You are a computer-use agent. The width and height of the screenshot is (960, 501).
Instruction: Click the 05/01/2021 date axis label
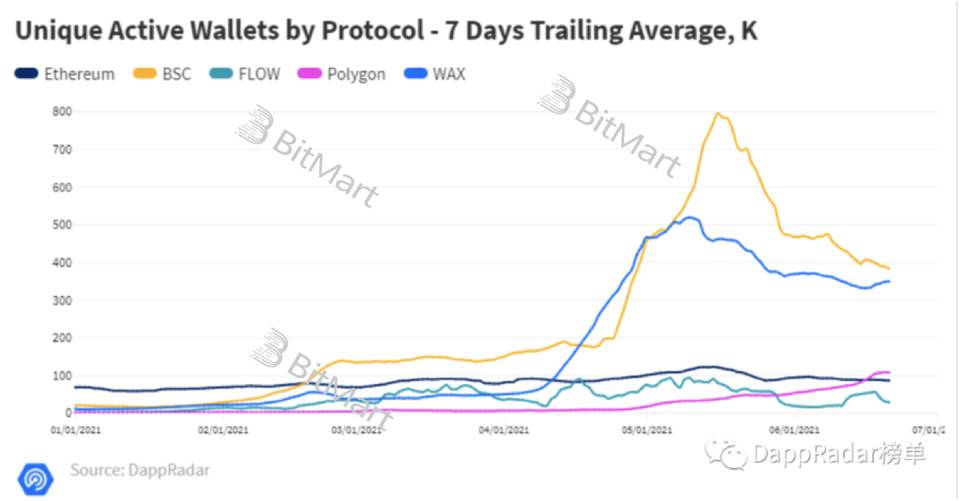pos(647,430)
